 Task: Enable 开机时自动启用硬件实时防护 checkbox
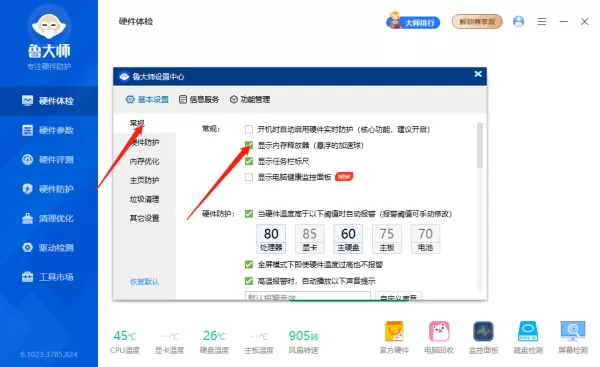[x=249, y=129]
